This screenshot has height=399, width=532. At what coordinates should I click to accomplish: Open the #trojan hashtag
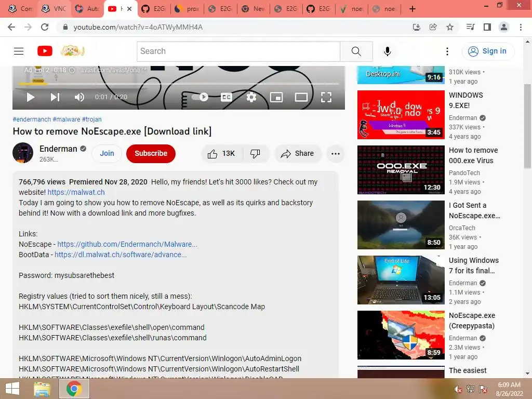pos(92,119)
